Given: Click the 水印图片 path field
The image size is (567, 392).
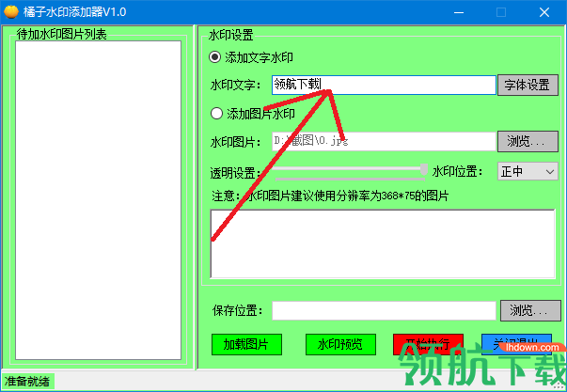Looking at the screenshot, I should pos(384,141).
